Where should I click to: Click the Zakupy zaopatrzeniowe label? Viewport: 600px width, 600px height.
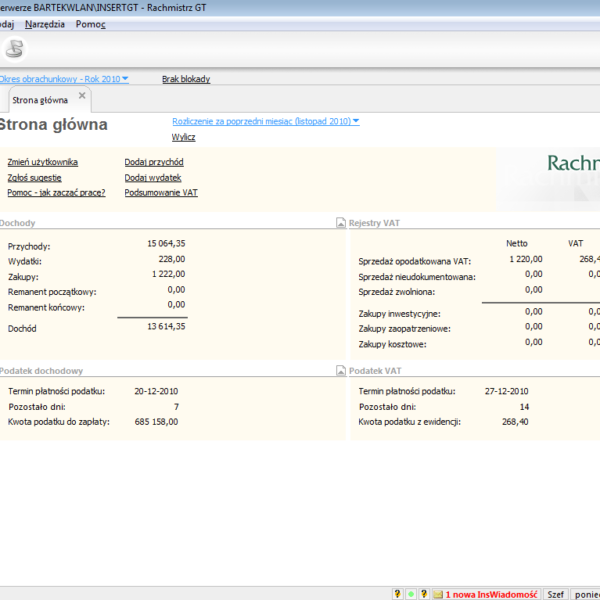pyautogui.click(x=404, y=329)
